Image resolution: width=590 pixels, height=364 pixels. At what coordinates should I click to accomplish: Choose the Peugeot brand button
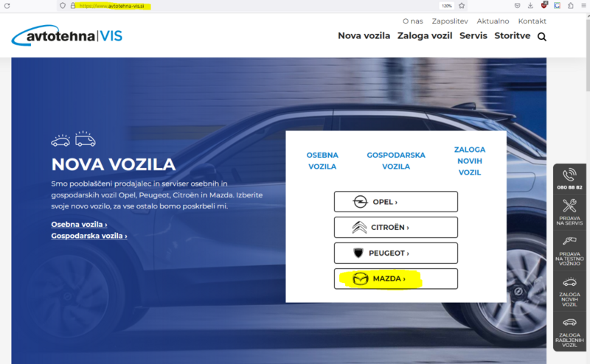pyautogui.click(x=395, y=253)
